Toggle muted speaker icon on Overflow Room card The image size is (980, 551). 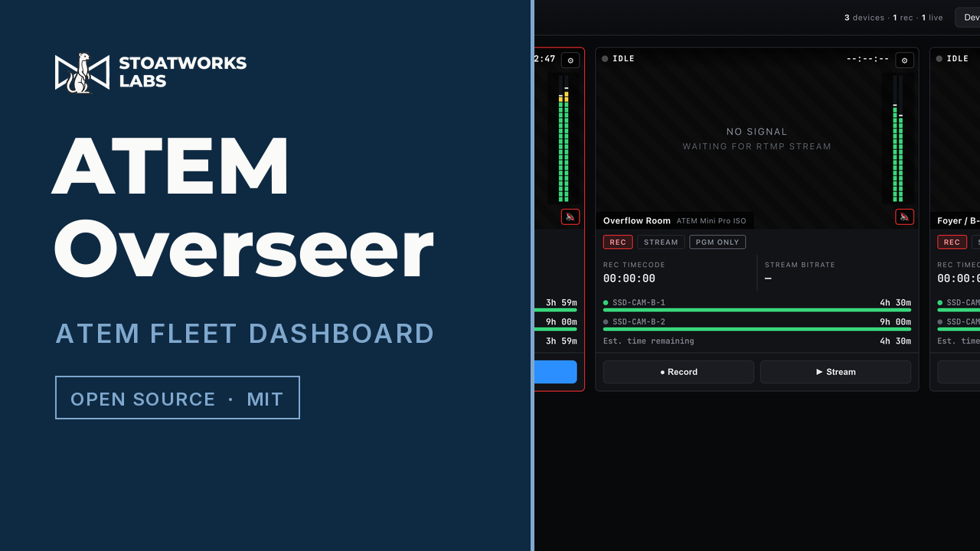coord(905,217)
